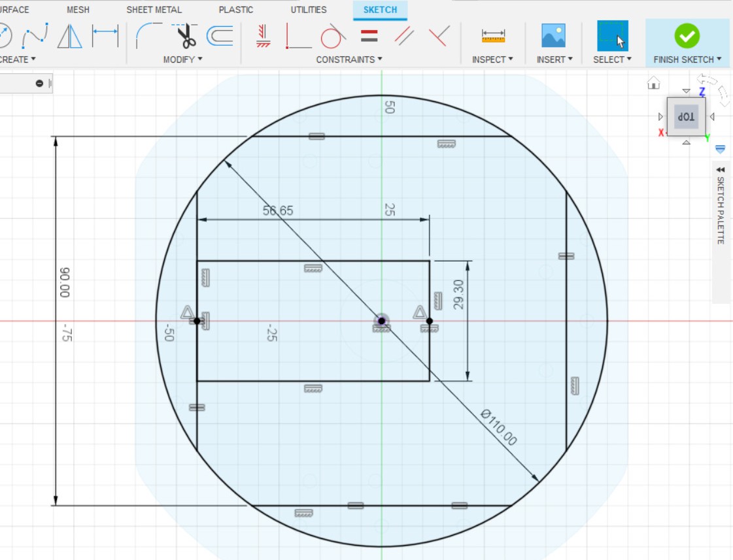Open the CREATE dropdown menu
This screenshot has height=560, width=733.
[x=17, y=59]
